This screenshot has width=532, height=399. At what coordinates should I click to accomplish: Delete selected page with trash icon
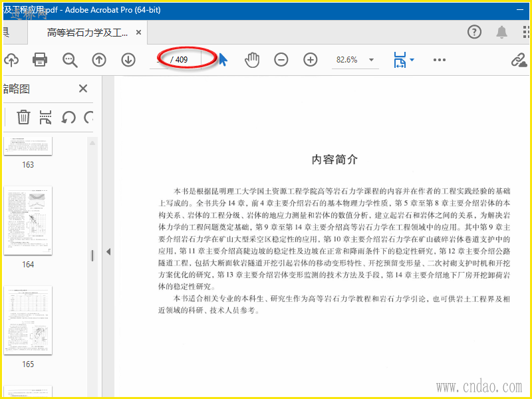tap(23, 117)
